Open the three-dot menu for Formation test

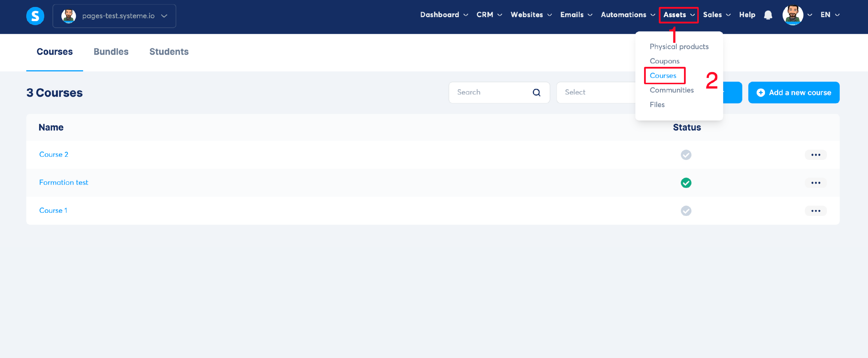click(815, 183)
